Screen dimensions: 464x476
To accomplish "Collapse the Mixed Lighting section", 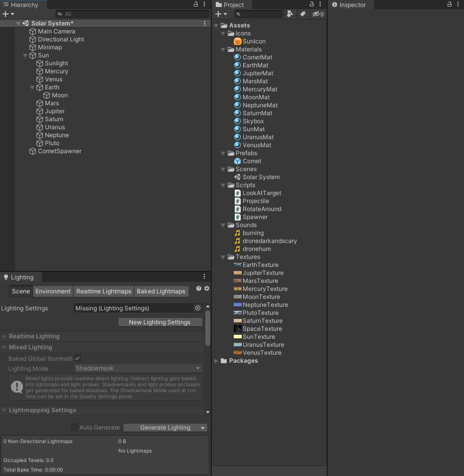I will (4, 347).
